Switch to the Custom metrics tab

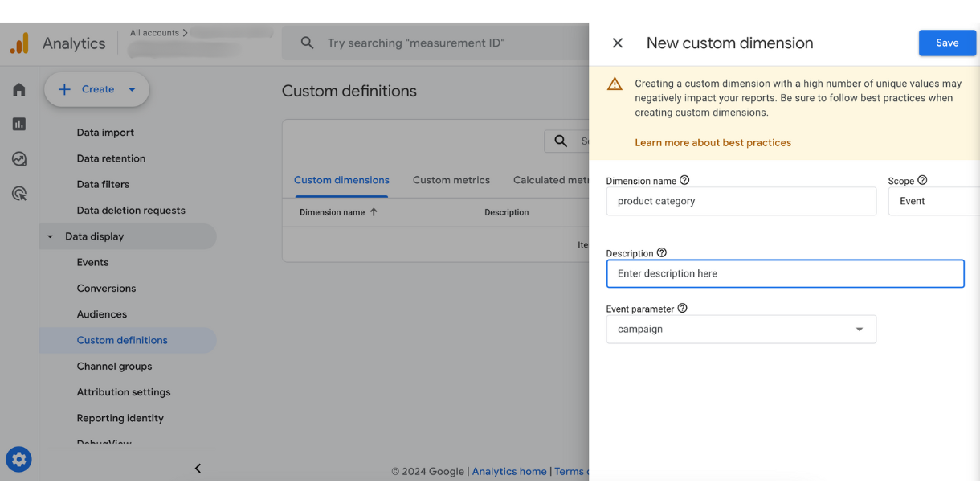tap(451, 180)
